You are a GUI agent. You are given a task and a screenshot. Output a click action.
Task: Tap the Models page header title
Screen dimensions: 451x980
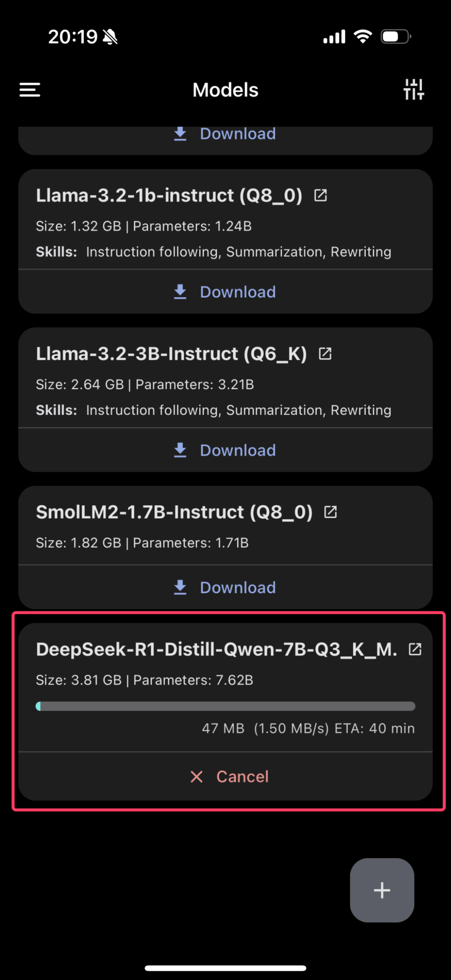[x=225, y=90]
